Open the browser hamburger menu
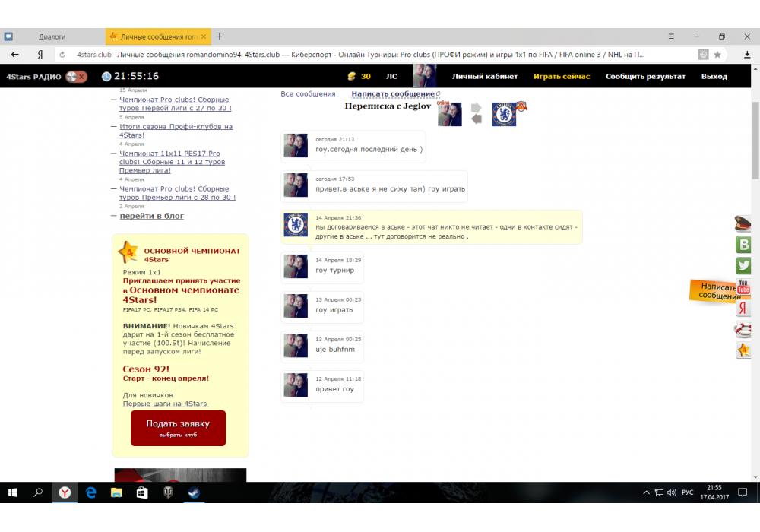The image size is (760, 532). [x=671, y=36]
